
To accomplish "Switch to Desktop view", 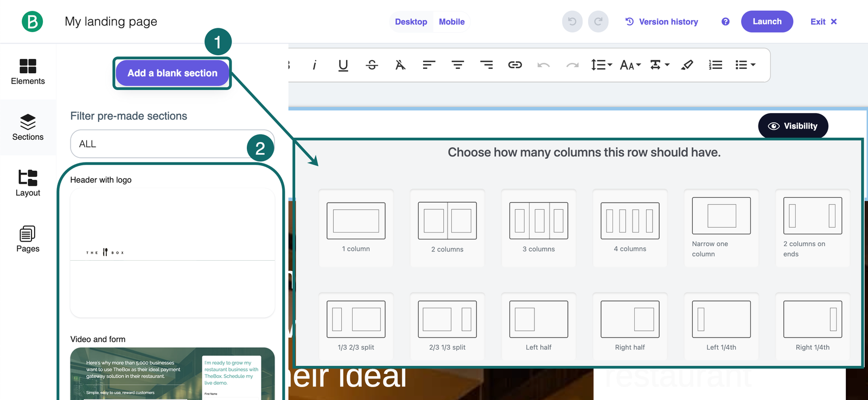I will 411,22.
